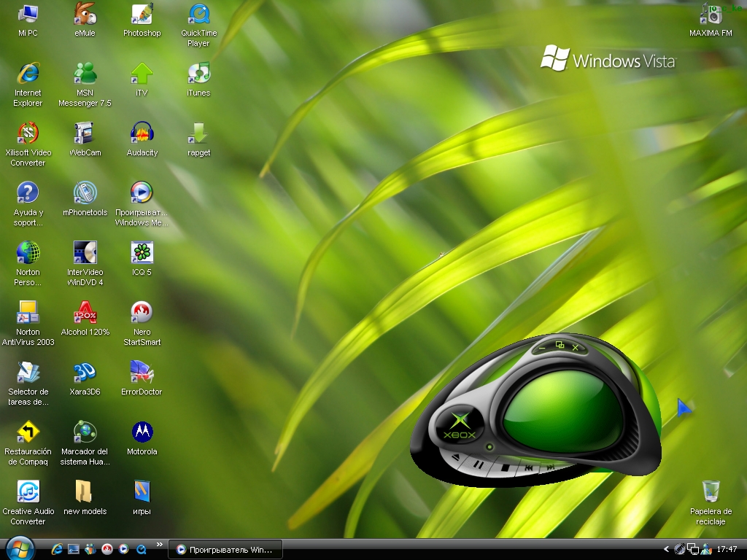Click Show Desktop in Quick Launch

[74, 550]
